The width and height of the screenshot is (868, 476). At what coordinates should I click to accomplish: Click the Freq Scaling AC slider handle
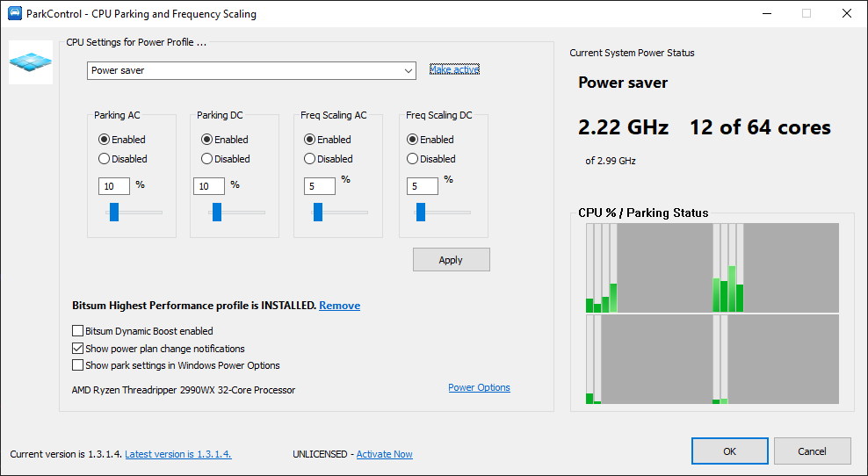point(318,212)
